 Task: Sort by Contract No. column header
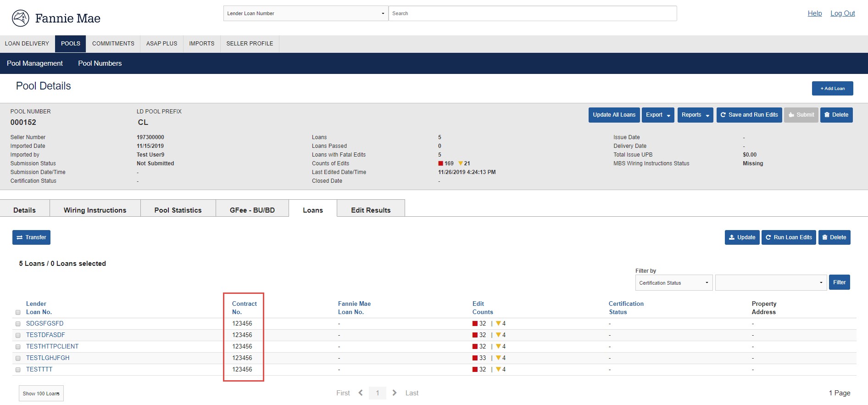[245, 308]
